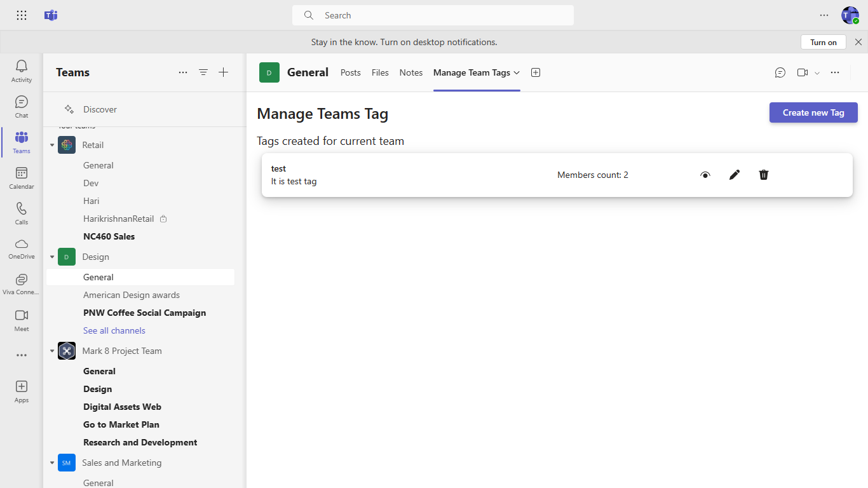The height and width of the screenshot is (488, 868).
Task: Open Apps store in the left rail
Action: coord(22,391)
